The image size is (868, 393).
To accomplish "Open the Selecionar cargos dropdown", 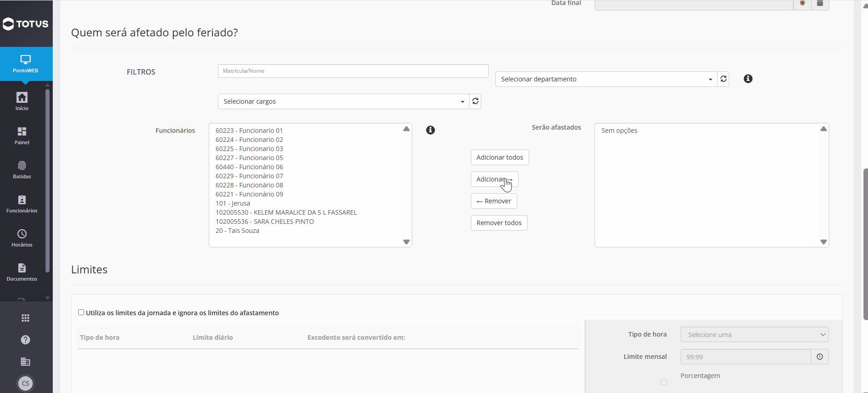I will [x=343, y=101].
